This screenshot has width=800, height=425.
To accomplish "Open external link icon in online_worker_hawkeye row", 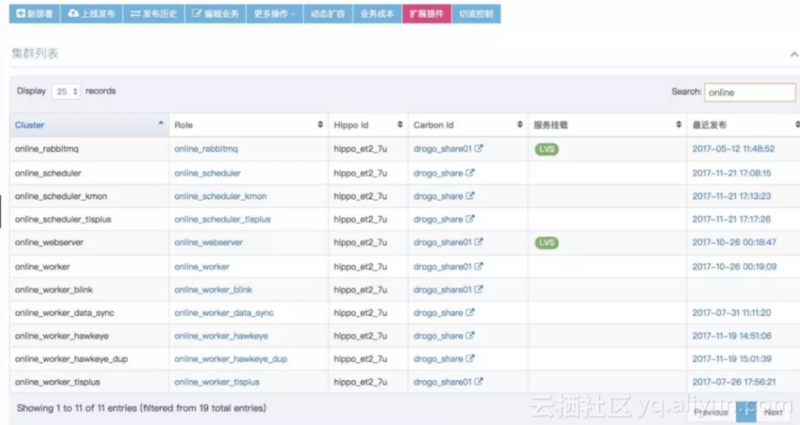I will pyautogui.click(x=470, y=336).
